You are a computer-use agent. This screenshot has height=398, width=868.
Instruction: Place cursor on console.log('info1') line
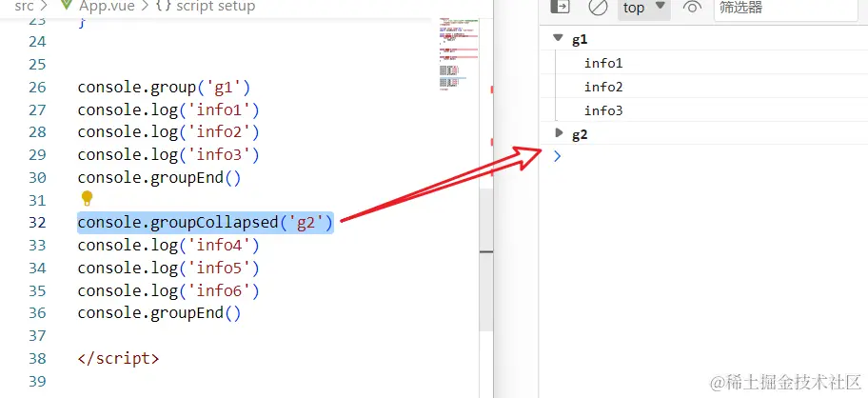[x=168, y=110]
